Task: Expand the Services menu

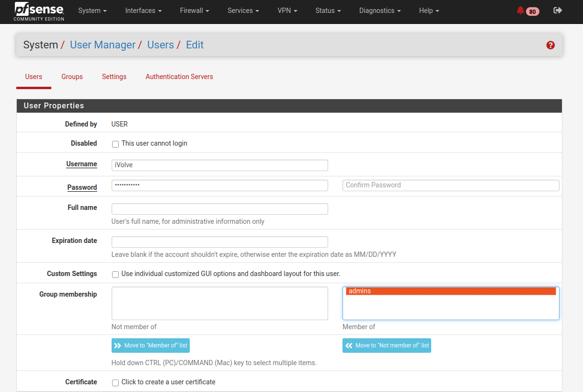Action: click(243, 11)
